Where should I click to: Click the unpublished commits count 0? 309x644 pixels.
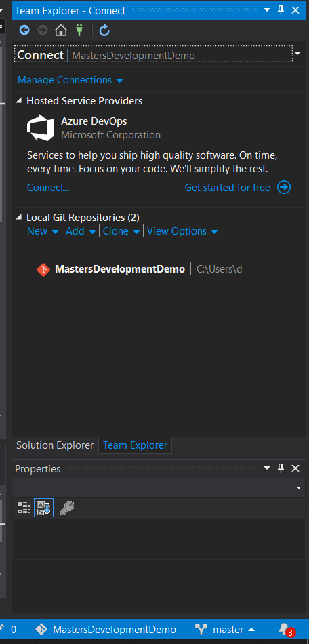(14, 630)
